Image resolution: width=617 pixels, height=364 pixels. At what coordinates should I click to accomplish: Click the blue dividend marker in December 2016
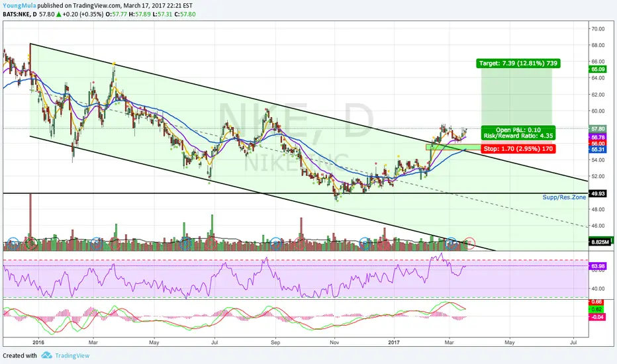(x=365, y=244)
